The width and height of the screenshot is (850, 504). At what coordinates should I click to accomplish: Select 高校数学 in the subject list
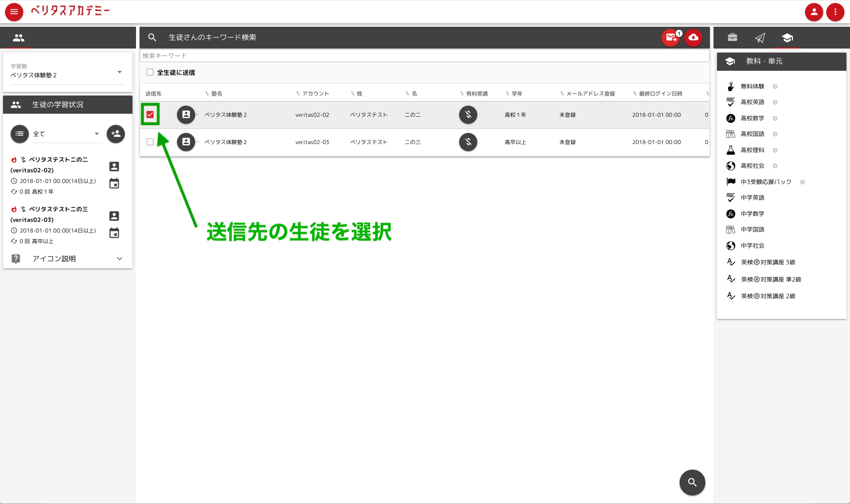(x=752, y=118)
